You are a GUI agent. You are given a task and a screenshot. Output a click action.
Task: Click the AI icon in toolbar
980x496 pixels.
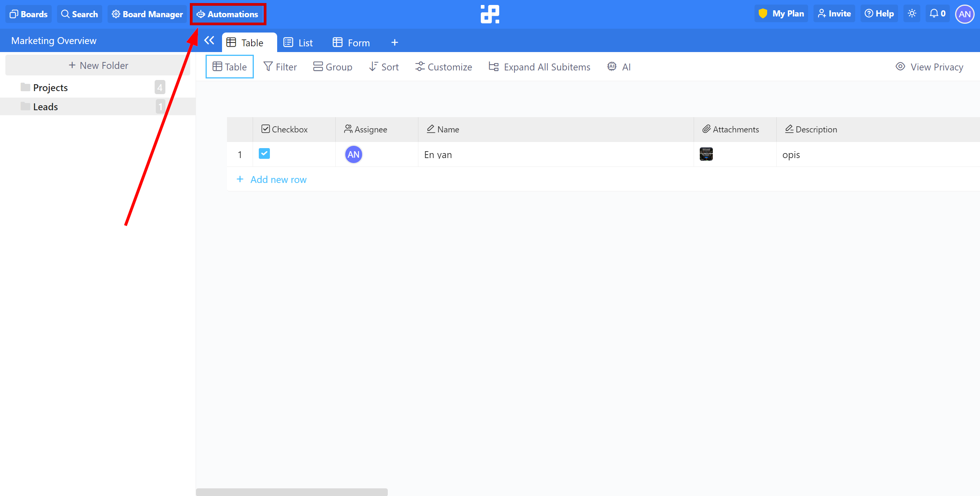click(612, 67)
